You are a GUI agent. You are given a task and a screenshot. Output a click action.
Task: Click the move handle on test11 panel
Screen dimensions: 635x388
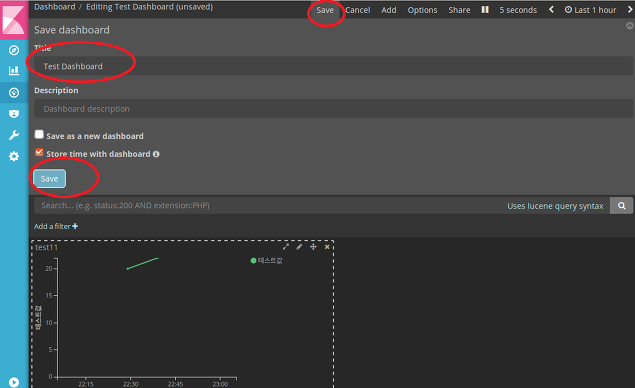coord(313,247)
